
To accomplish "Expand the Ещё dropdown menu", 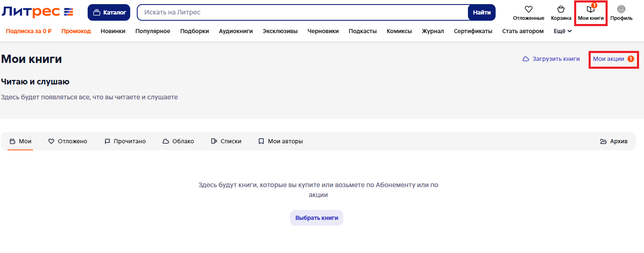I will coord(562,31).
